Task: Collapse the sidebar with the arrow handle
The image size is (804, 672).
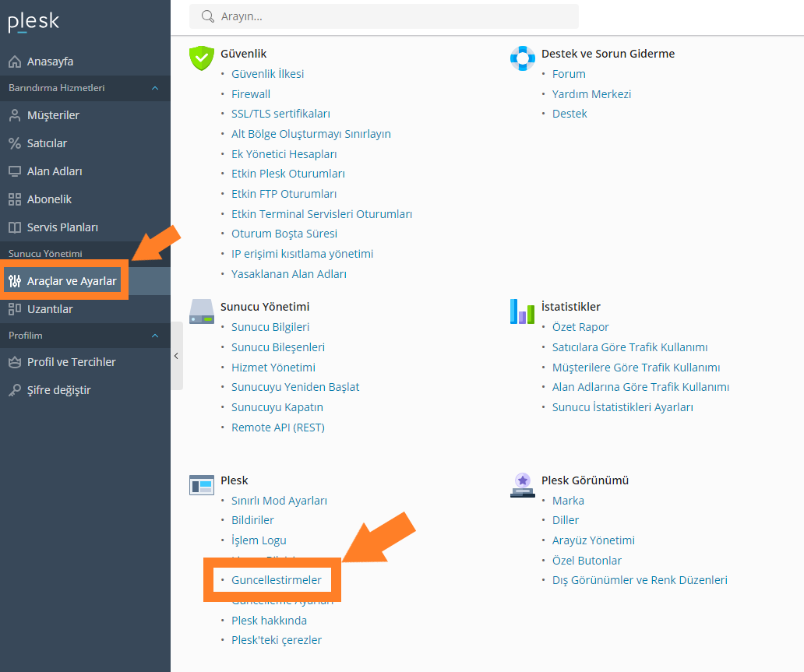Action: (176, 356)
